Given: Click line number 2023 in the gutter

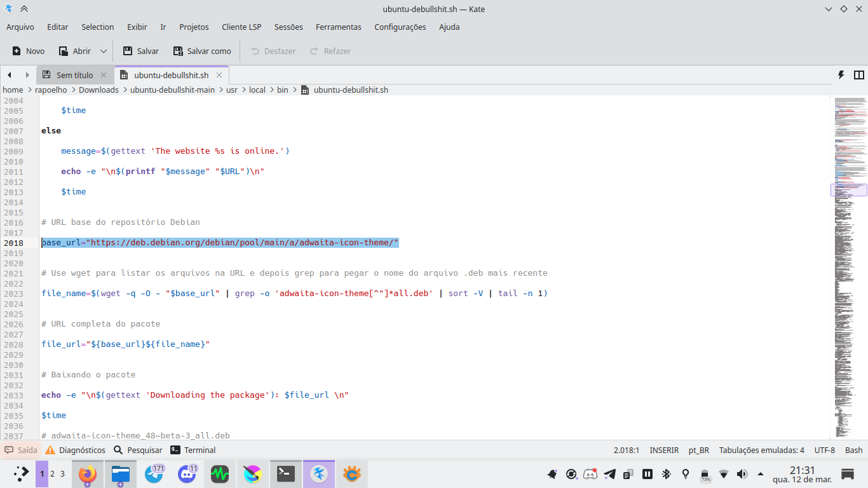Looking at the screenshot, I should click(13, 294).
